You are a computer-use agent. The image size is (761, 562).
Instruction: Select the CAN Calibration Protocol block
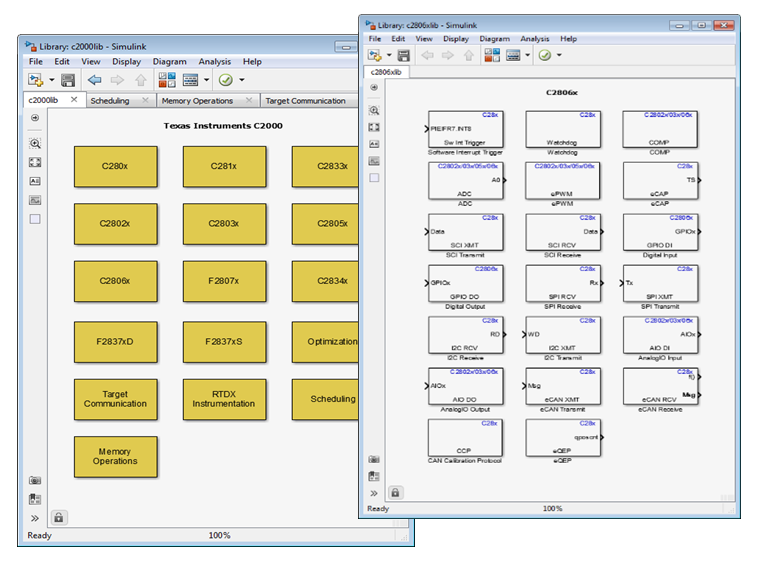[x=465, y=437]
